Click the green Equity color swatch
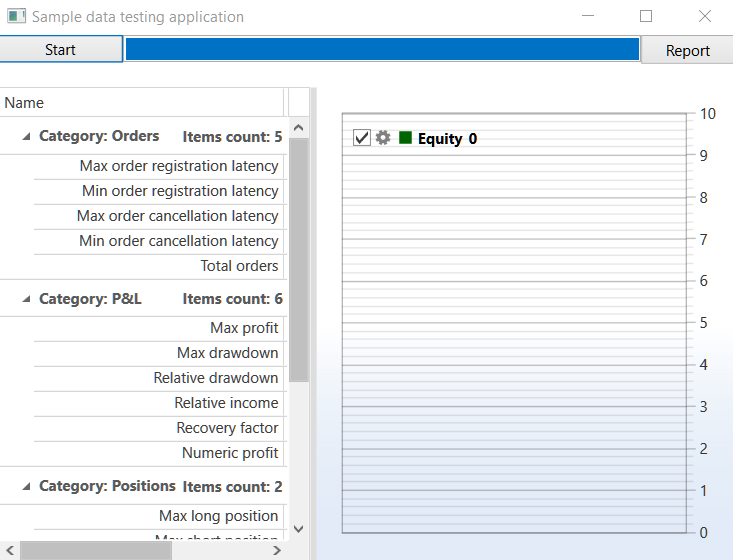 405,138
